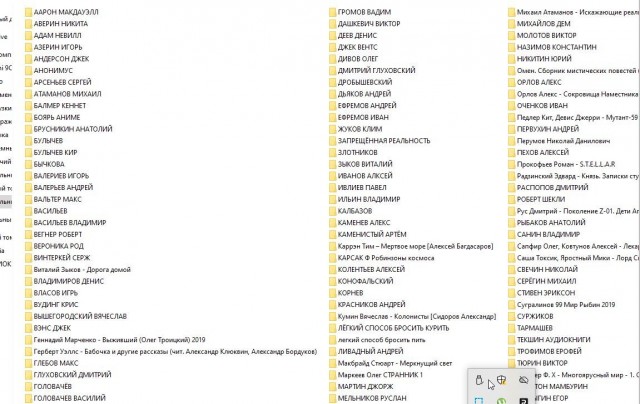Click the folder icon beside ЖУКОВ КЛИМ

pos(332,129)
